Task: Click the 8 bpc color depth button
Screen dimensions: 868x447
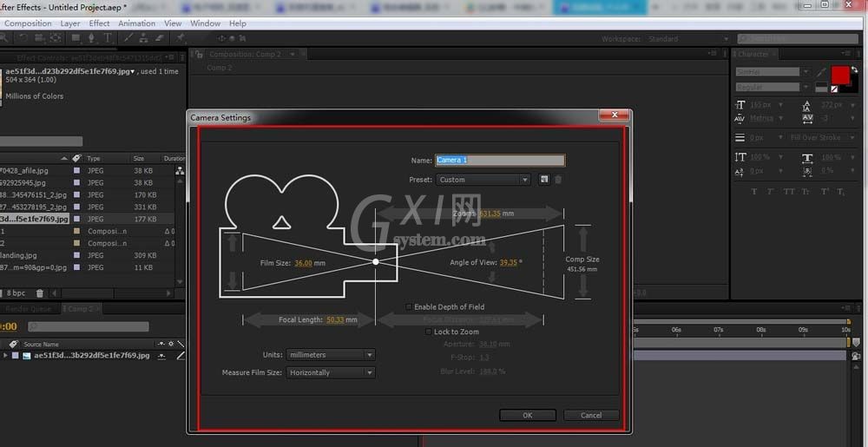Action: pyautogui.click(x=16, y=293)
